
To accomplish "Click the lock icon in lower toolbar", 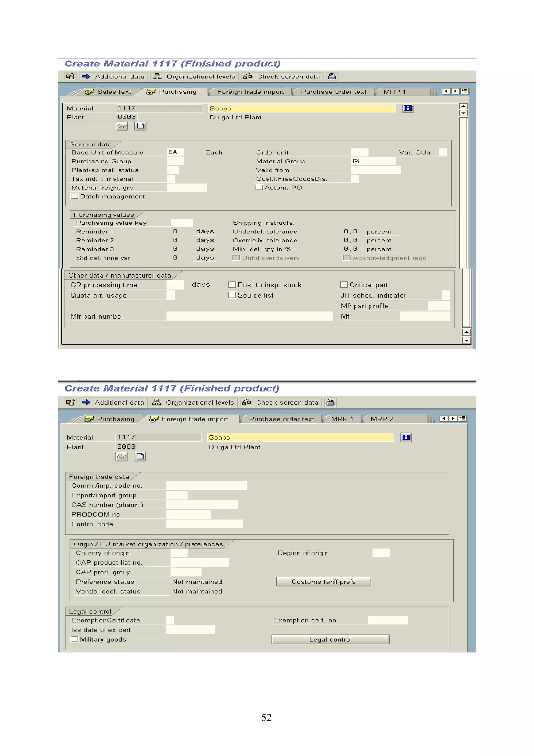I will point(330,402).
